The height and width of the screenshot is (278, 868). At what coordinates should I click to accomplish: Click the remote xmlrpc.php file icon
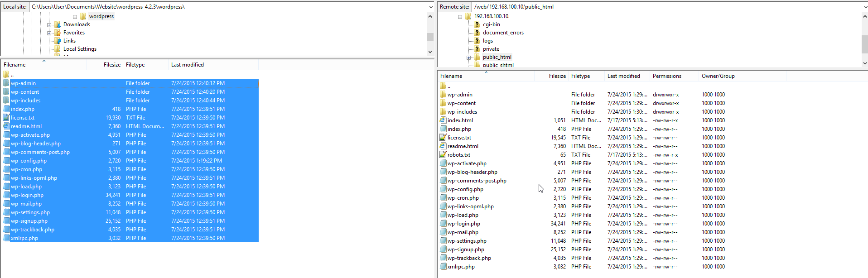443,267
